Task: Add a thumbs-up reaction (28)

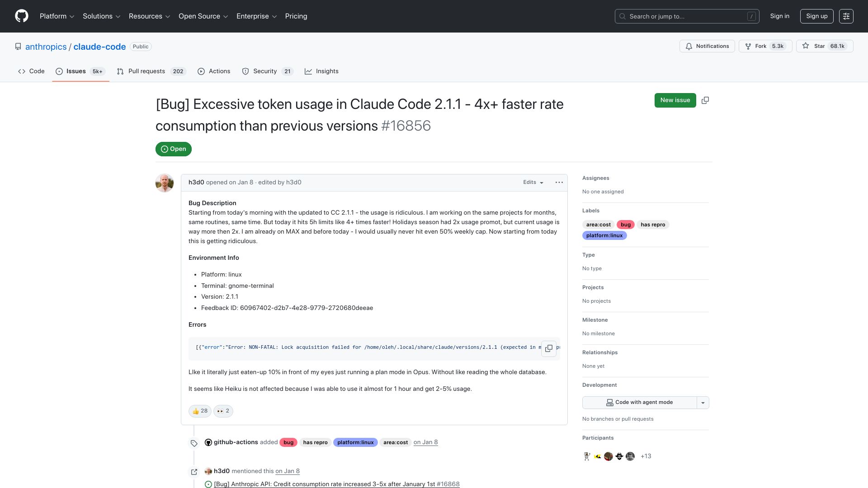Action: point(200,411)
